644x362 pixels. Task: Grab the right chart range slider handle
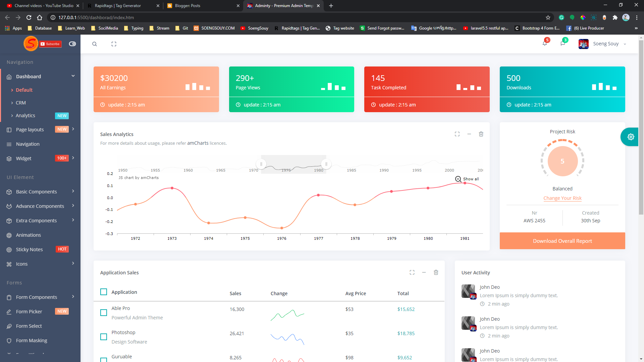(326, 164)
